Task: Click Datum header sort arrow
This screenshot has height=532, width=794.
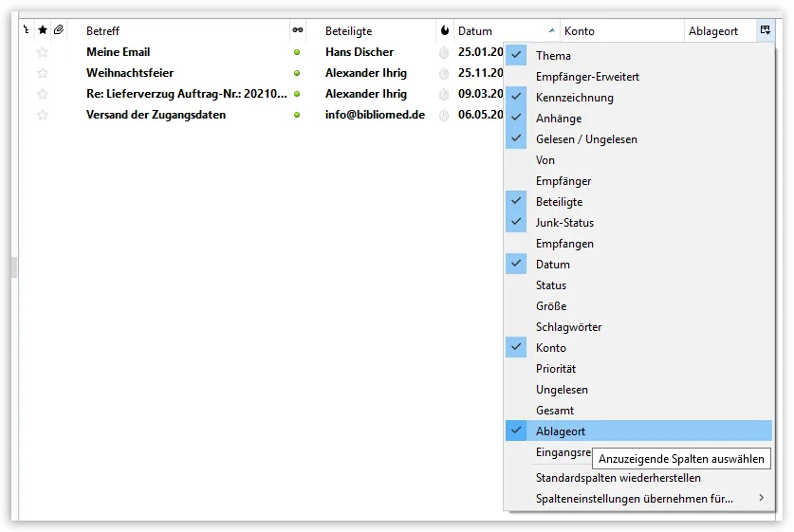Action: pyautogui.click(x=551, y=31)
